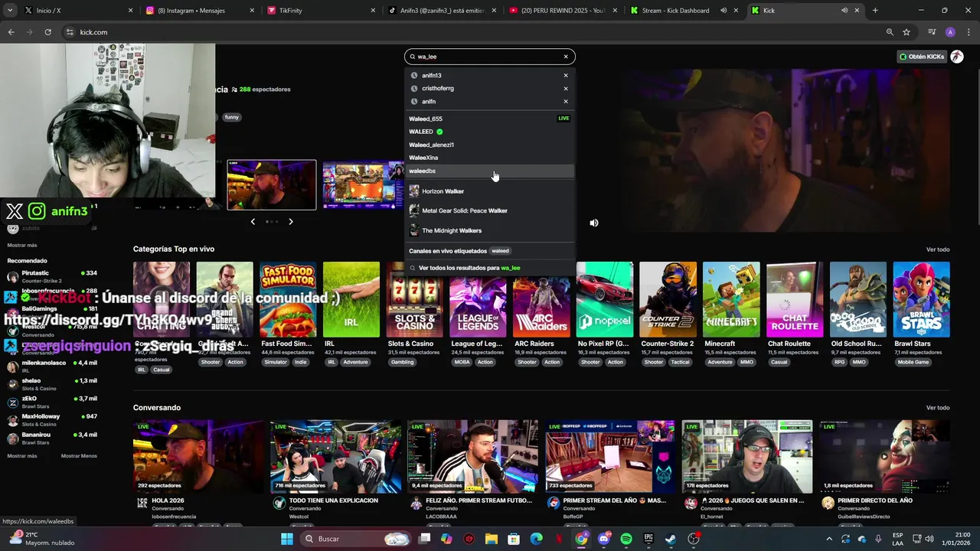This screenshot has width=980, height=551.
Task: Open The Midnight Walkers category result
Action: [x=490, y=230]
